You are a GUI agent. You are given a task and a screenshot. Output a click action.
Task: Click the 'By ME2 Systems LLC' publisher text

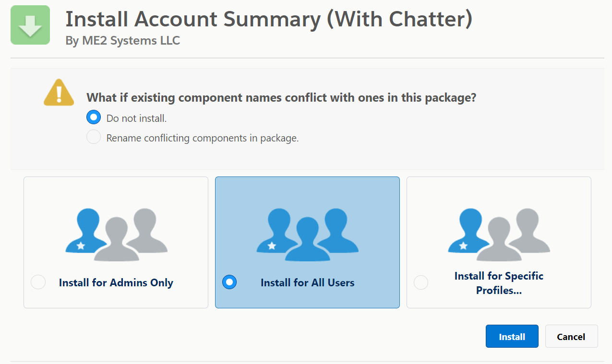[123, 41]
